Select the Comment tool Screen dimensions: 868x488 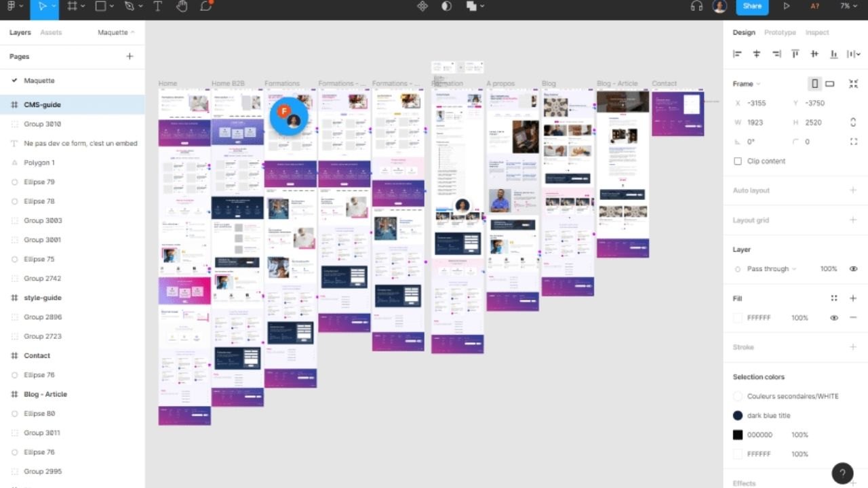click(206, 6)
